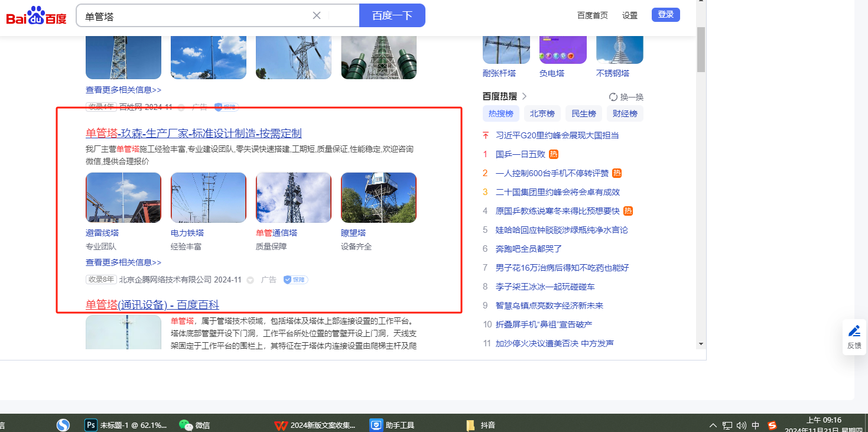Image resolution: width=868 pixels, height=432 pixels.
Task: Click the vertical scrollbar thumb
Action: [701, 49]
